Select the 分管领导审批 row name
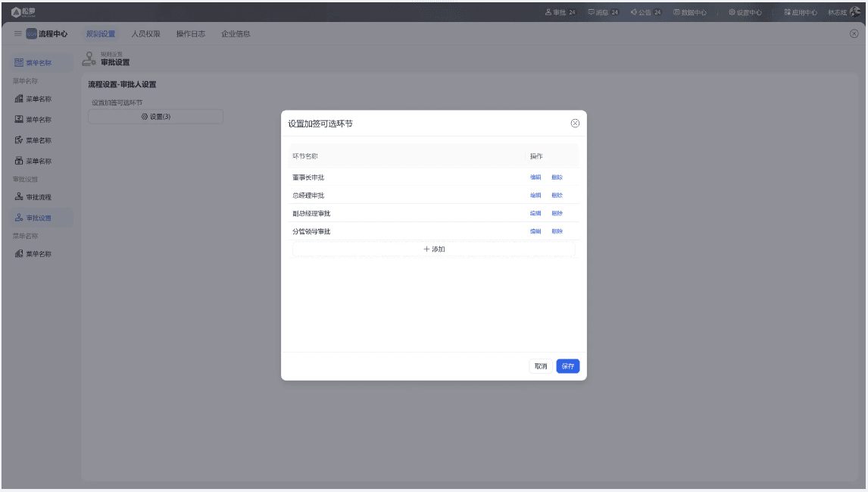 click(311, 231)
